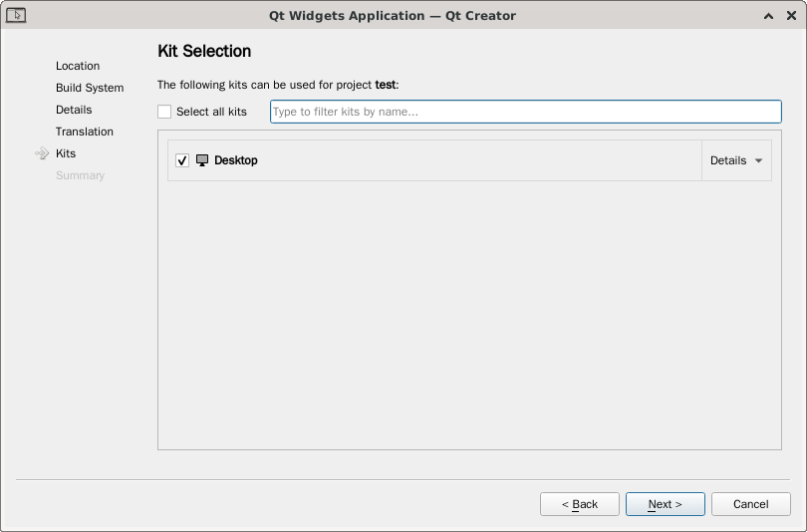
Task: Click the Desktop kit name label
Action: coord(236,160)
